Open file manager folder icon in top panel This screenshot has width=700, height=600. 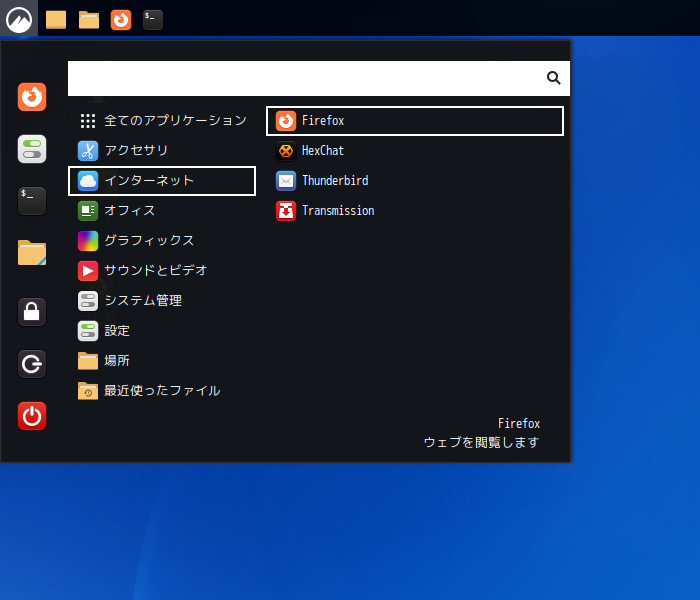pos(89,20)
